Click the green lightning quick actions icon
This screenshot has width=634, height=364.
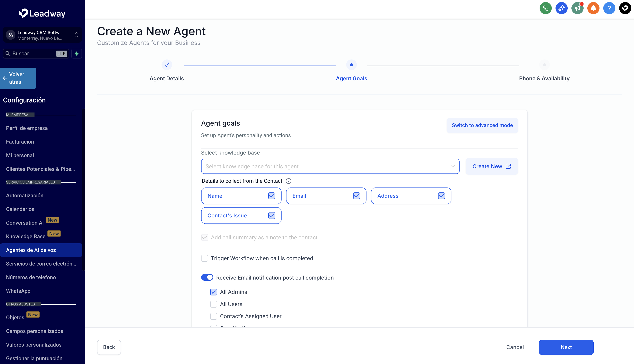(x=77, y=53)
